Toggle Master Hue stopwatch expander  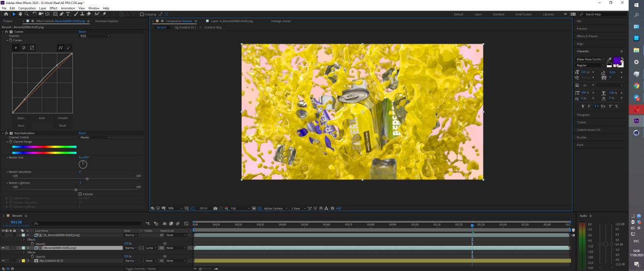click(x=7, y=157)
